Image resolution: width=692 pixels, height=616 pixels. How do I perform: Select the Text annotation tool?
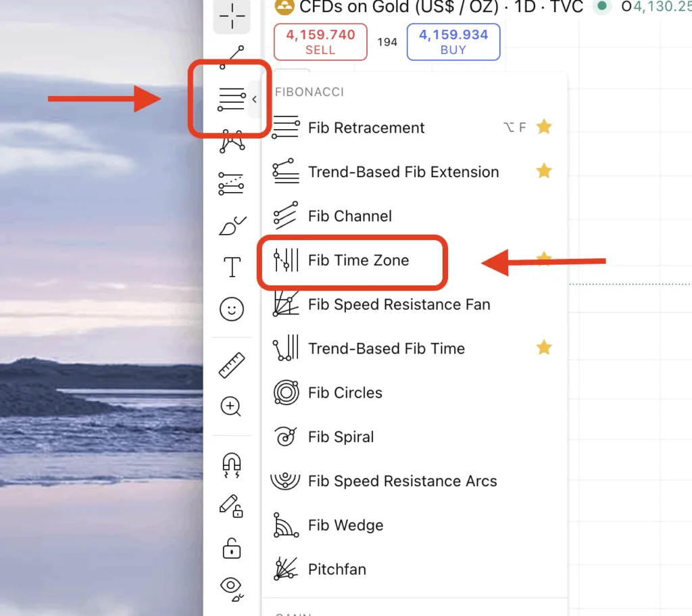[x=232, y=266]
